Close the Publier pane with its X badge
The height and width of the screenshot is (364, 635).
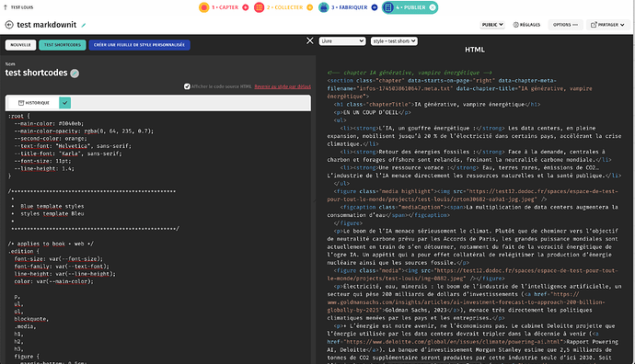pyautogui.click(x=433, y=7)
